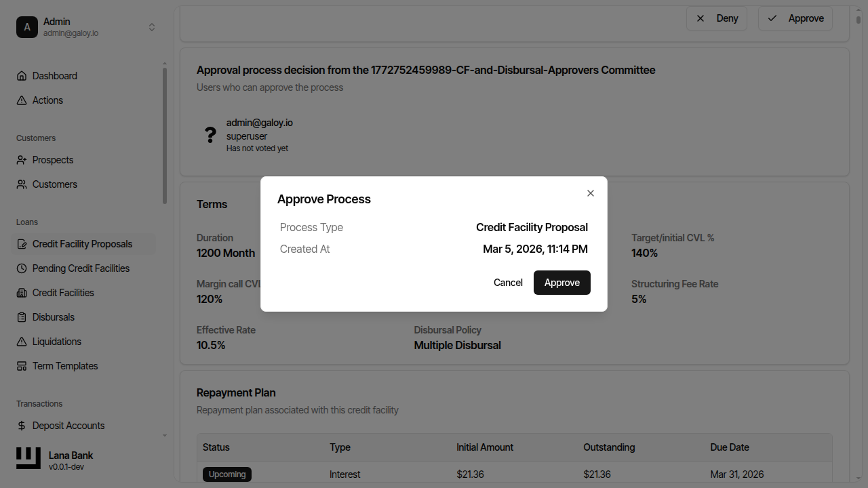
Task: Select Pending Credit Facilities in sidebar
Action: (81, 268)
